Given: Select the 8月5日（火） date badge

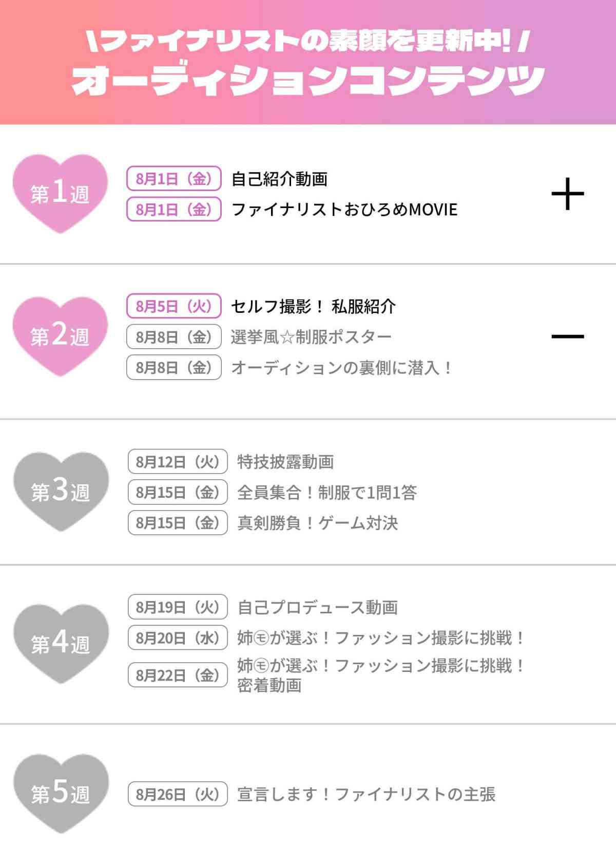Looking at the screenshot, I should pos(174,306).
